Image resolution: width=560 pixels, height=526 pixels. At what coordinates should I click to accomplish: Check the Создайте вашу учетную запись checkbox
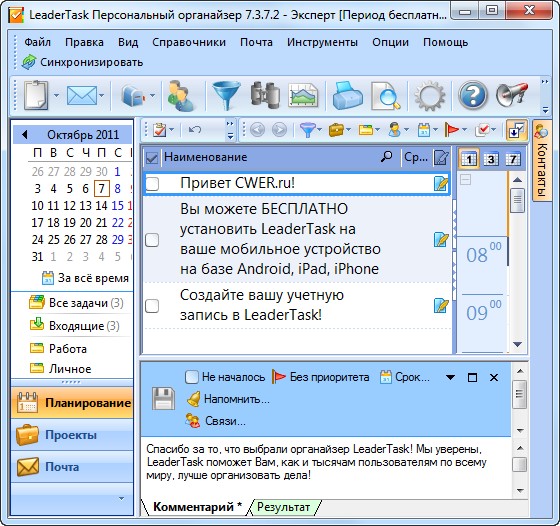152,306
